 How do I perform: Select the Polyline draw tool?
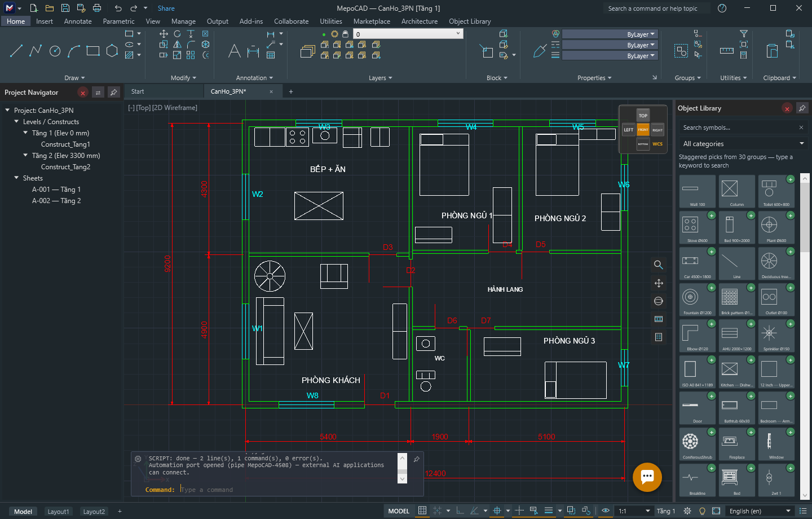coord(36,51)
